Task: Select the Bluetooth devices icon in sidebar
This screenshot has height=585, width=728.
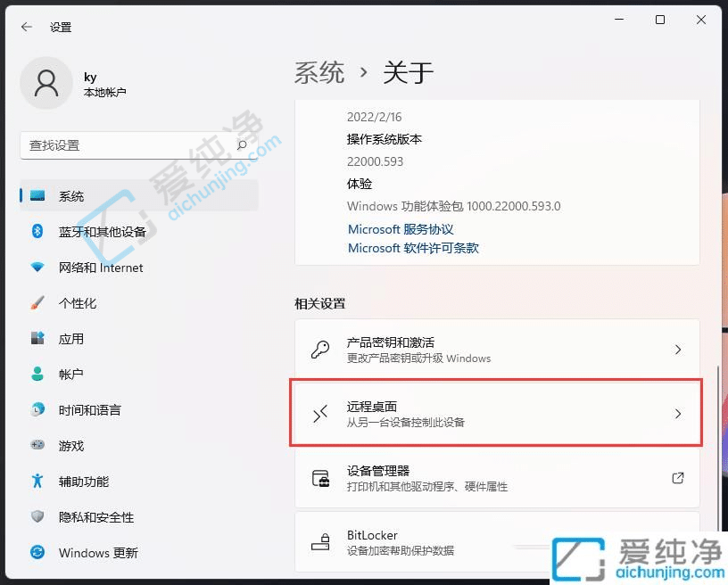Action: tap(36, 232)
